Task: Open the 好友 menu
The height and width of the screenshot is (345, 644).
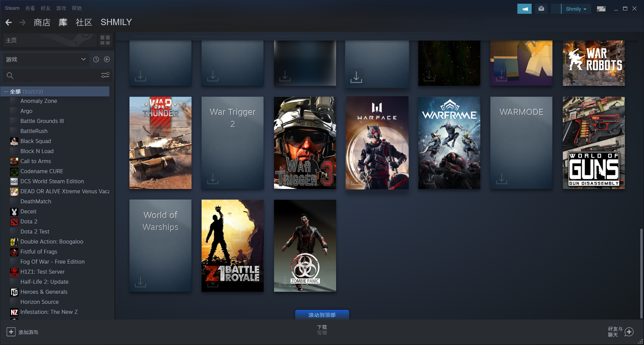Action: [x=46, y=8]
